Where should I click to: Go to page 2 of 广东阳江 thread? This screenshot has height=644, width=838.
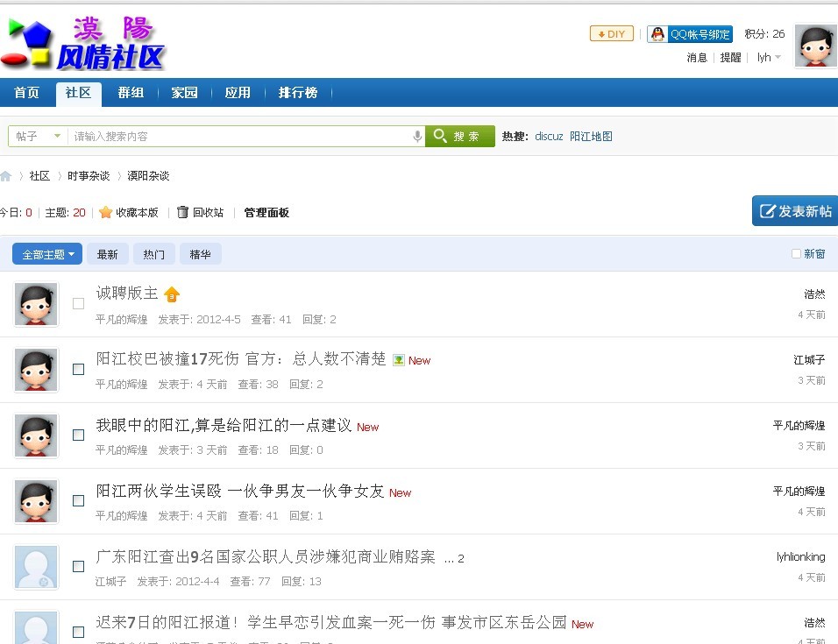[461, 558]
